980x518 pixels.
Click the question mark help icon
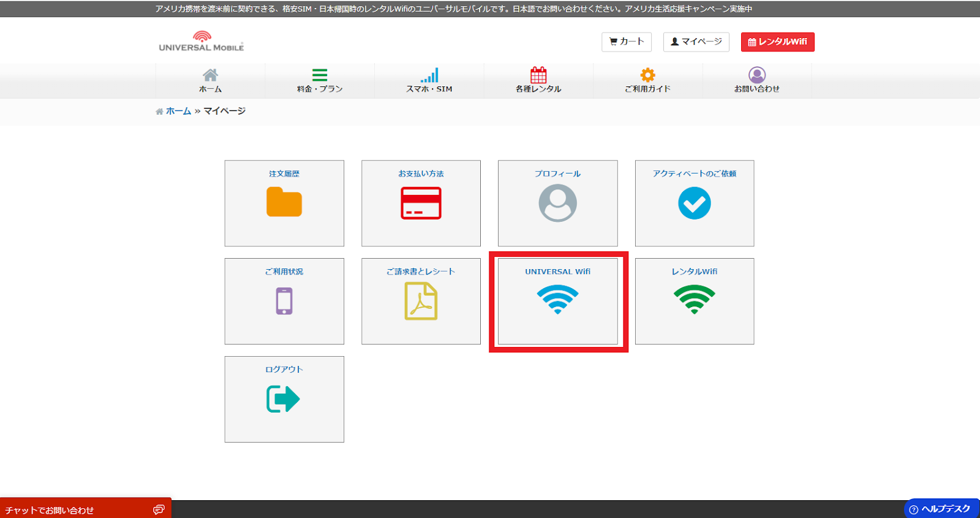coord(914,509)
